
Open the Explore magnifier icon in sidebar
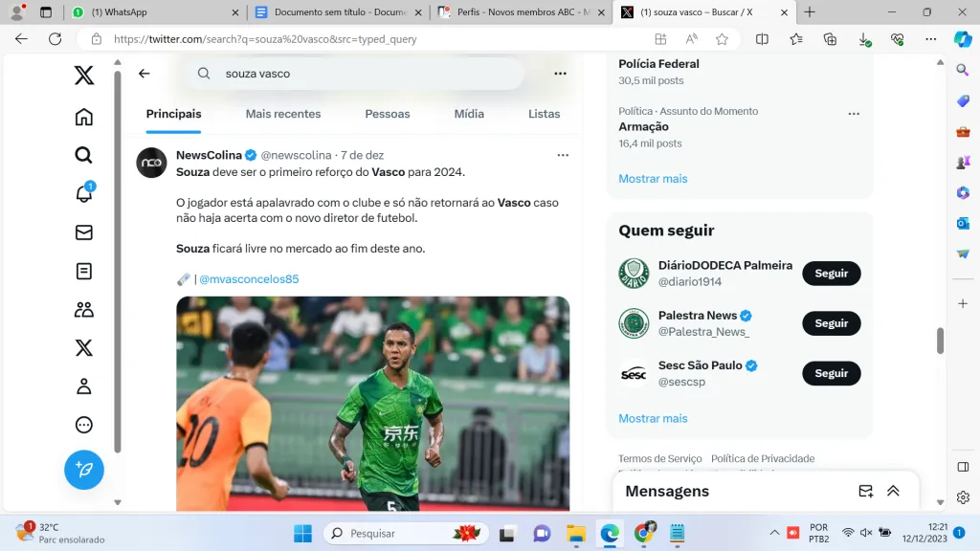point(84,155)
